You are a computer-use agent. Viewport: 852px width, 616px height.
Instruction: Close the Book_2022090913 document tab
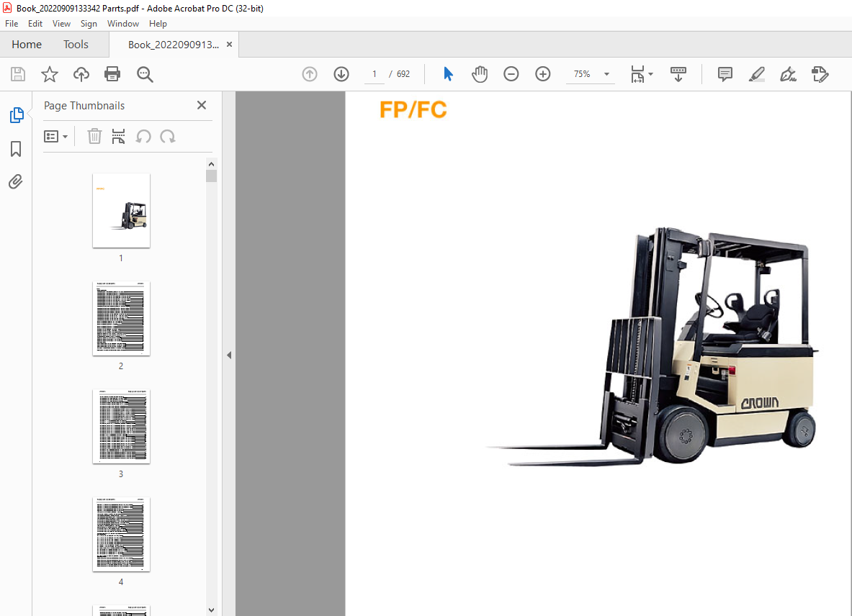click(x=229, y=45)
